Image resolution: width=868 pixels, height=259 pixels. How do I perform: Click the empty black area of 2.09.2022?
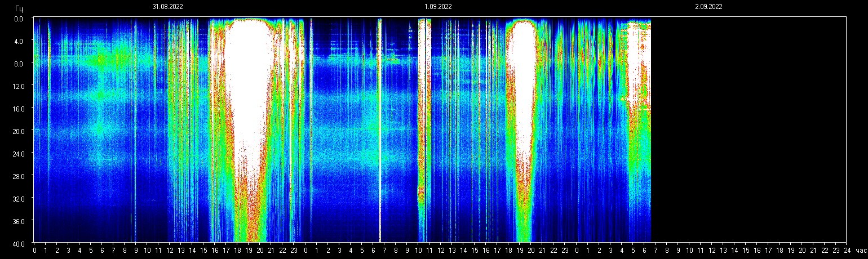pyautogui.click(x=750, y=129)
